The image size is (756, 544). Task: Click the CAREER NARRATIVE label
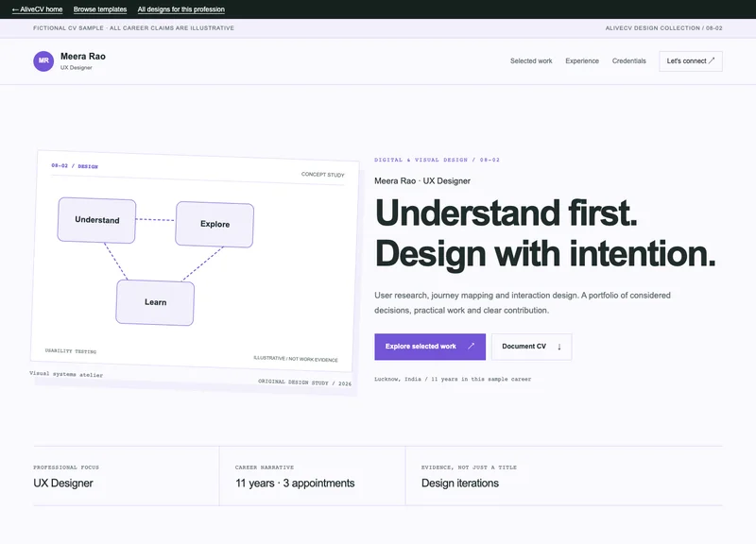265,467
